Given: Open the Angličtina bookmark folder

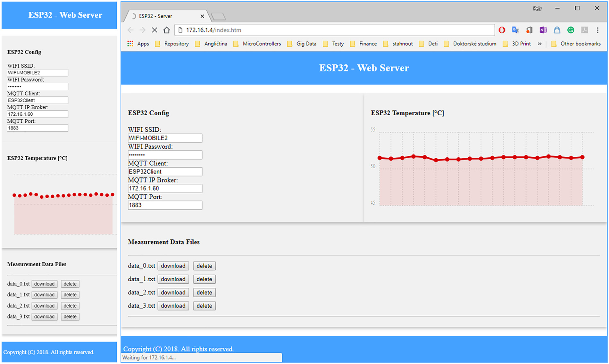Looking at the screenshot, I should point(211,44).
